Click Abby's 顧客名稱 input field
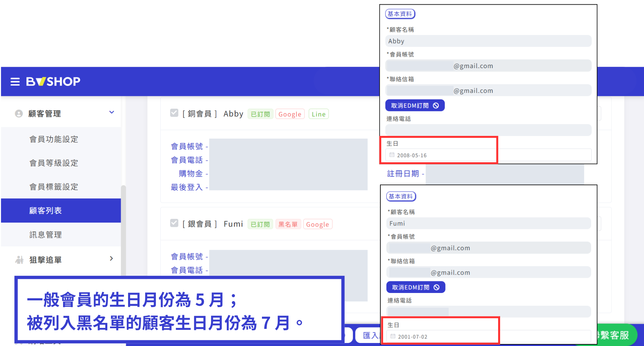644x346 pixels. 488,41
